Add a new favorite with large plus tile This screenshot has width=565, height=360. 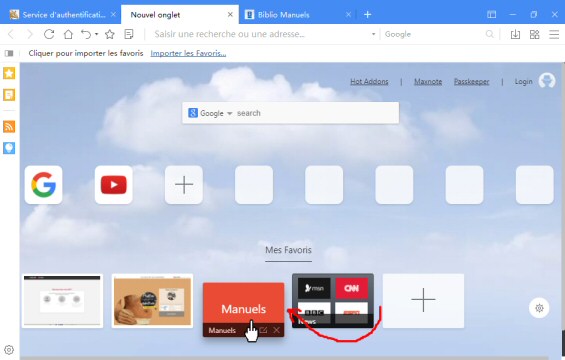(423, 301)
